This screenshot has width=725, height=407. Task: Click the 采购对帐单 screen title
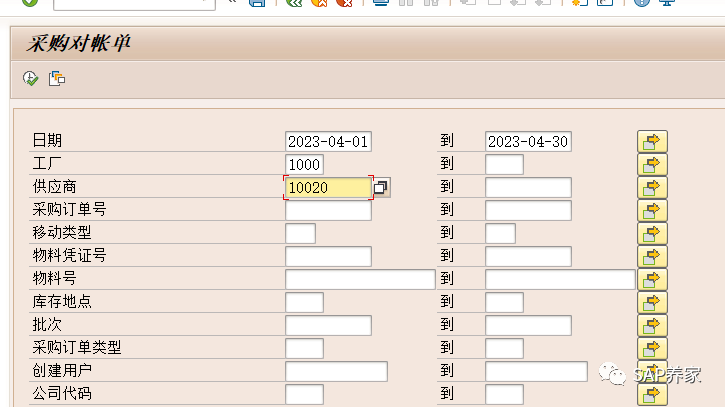pos(78,44)
